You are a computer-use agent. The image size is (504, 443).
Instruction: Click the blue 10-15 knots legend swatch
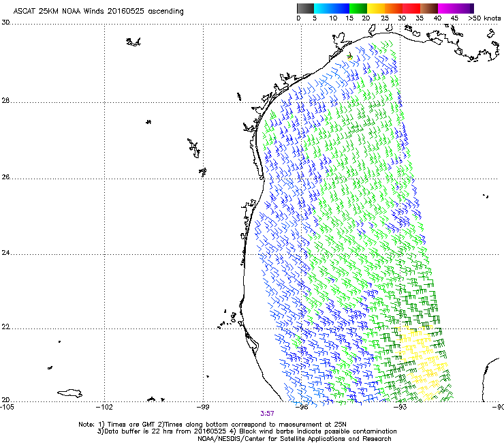341,8
